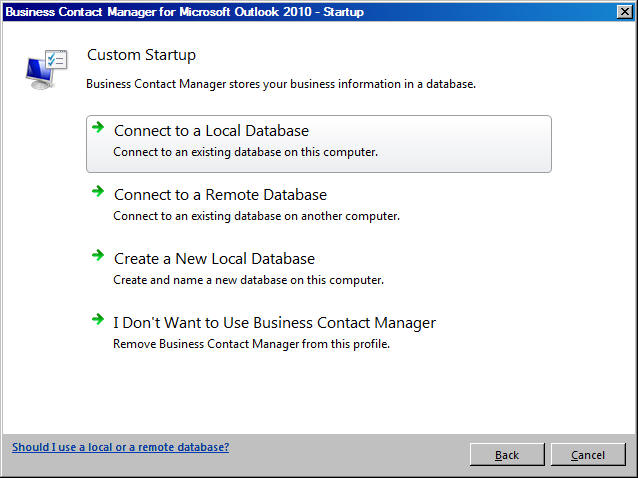Viewport: 638px width, 478px height.
Task: Click the Custom Startup heading text
Action: pyautogui.click(x=141, y=55)
